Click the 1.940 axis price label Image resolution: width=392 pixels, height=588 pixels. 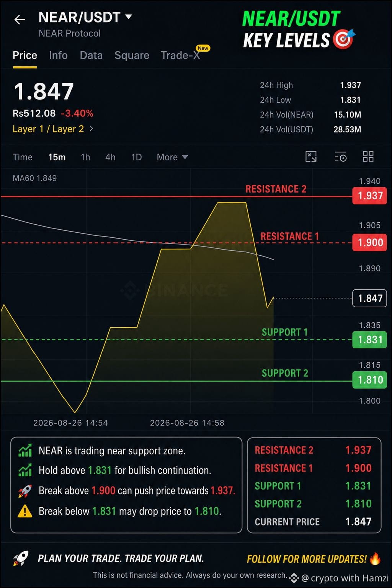coord(369,181)
